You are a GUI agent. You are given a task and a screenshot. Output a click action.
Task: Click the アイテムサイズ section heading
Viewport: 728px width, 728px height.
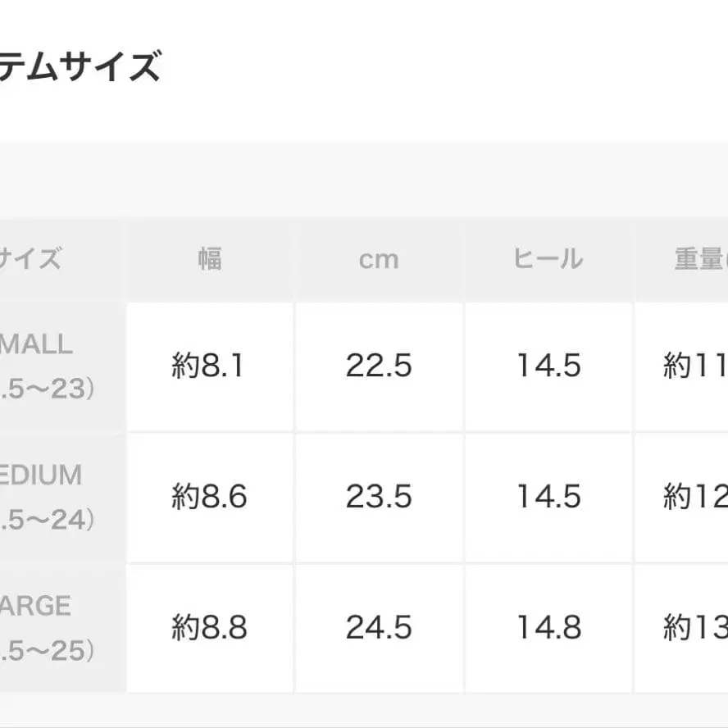click(x=80, y=67)
